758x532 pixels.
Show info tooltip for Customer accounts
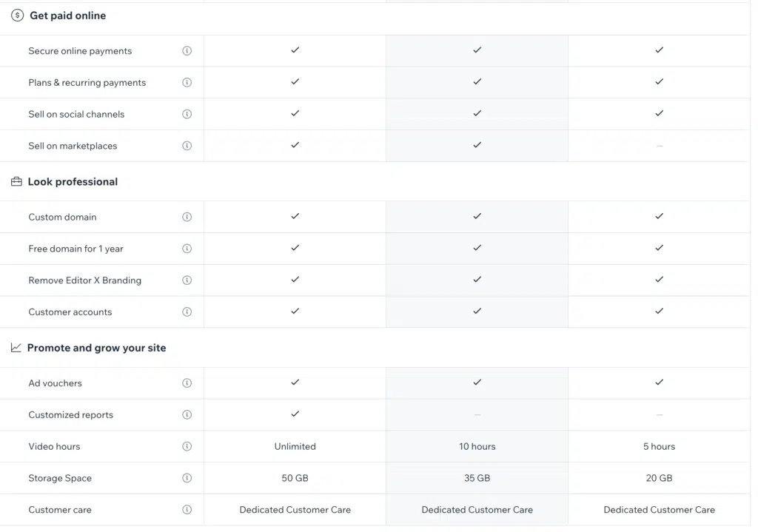click(187, 312)
